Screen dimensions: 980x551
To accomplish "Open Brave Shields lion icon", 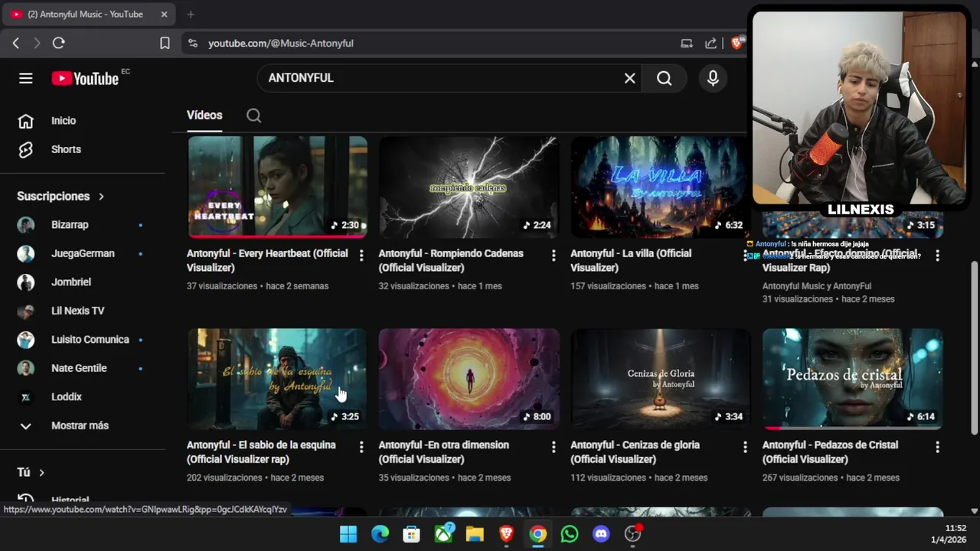I will click(x=737, y=43).
